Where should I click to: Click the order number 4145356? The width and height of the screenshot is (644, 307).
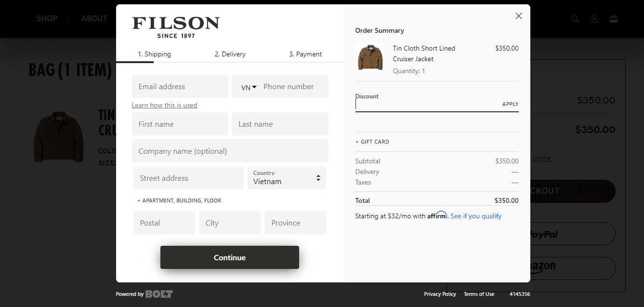[x=520, y=294]
